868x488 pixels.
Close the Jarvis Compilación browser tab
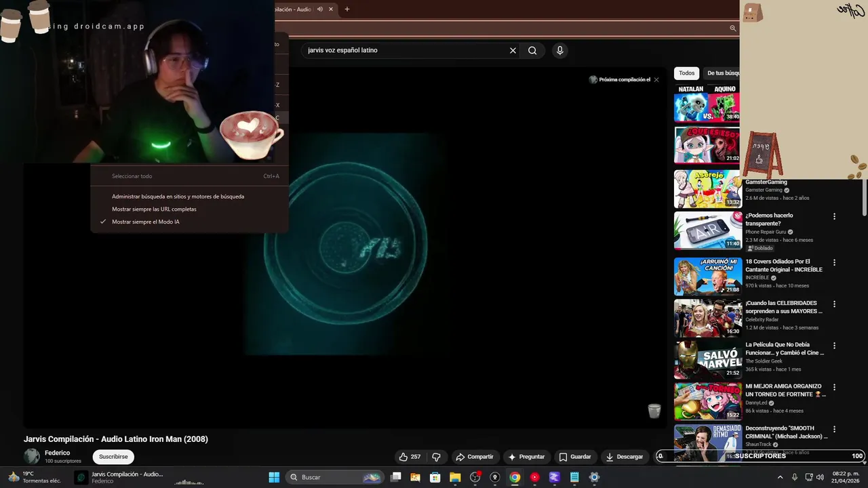tap(332, 9)
